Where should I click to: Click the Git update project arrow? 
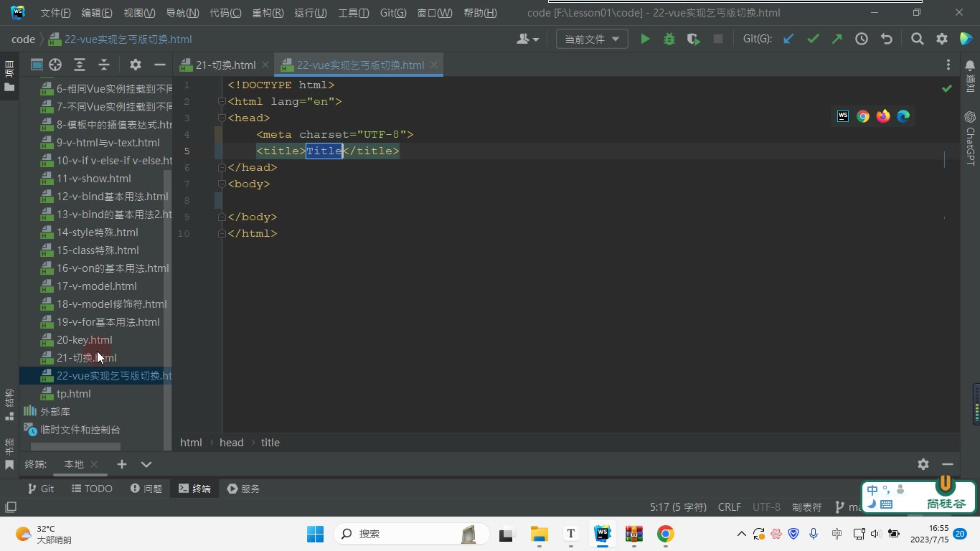coord(788,39)
